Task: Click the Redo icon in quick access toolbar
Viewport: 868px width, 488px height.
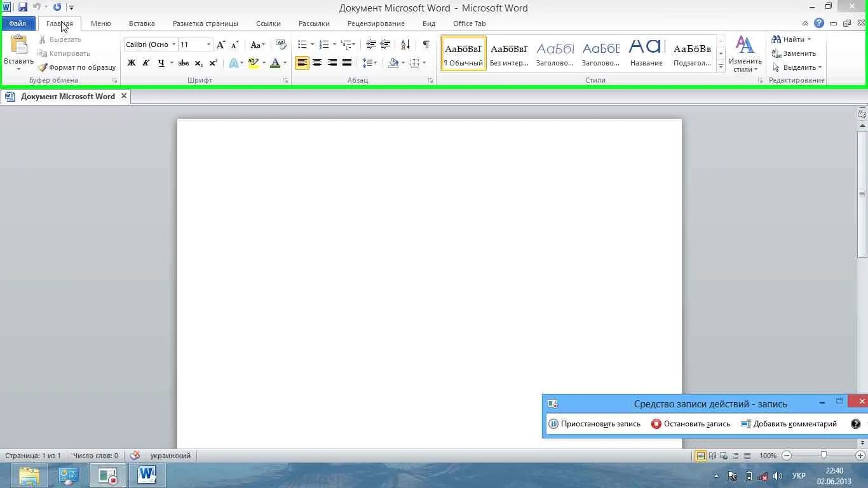Action: [x=57, y=7]
